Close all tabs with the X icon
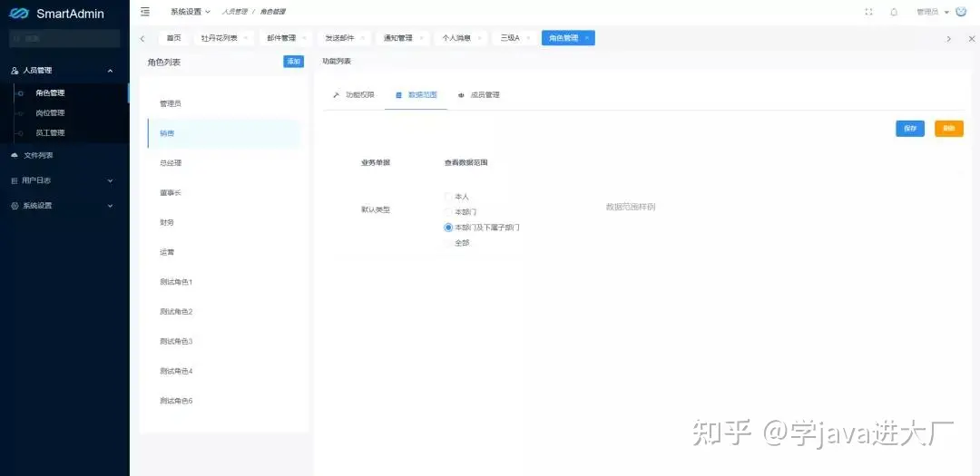Image resolution: width=980 pixels, height=476 pixels. tap(971, 38)
